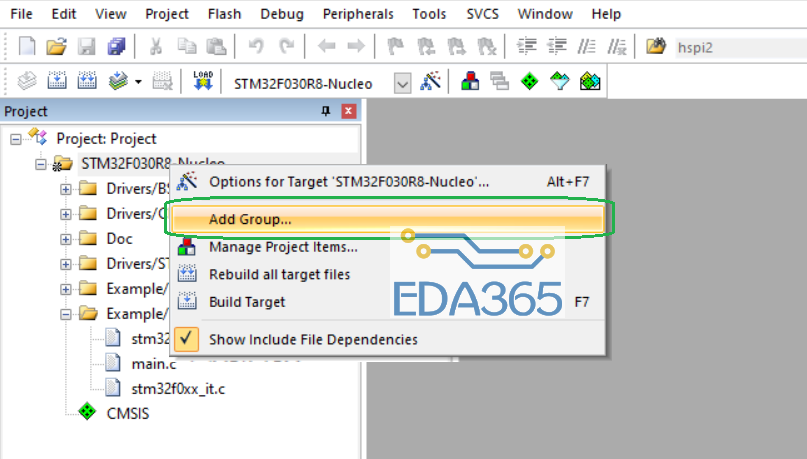Screen dimensions: 807x459
Task: Open the target selection dropdown arrow
Action: point(402,83)
